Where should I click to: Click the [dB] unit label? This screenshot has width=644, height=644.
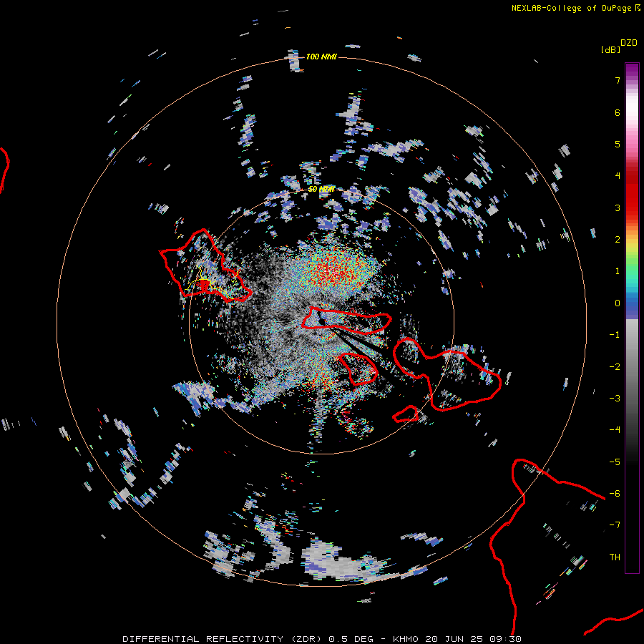pos(611,49)
